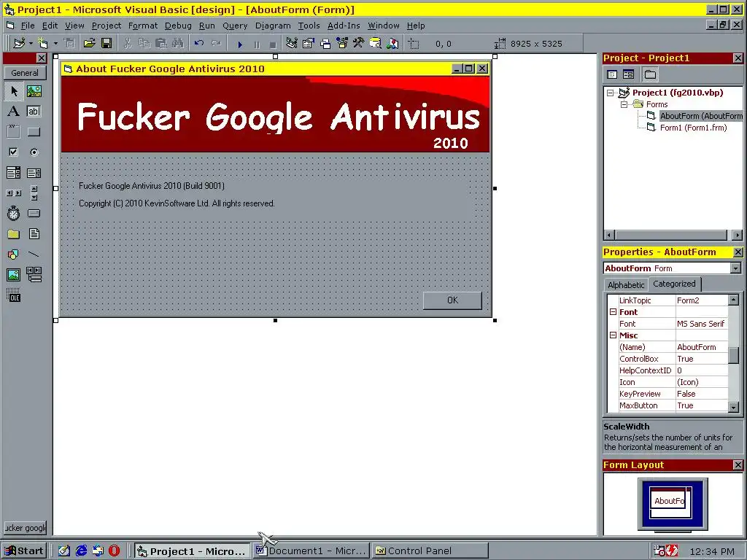
Task: Collapse the Project1 (fg2010.vbp) tree node
Action: click(x=611, y=93)
